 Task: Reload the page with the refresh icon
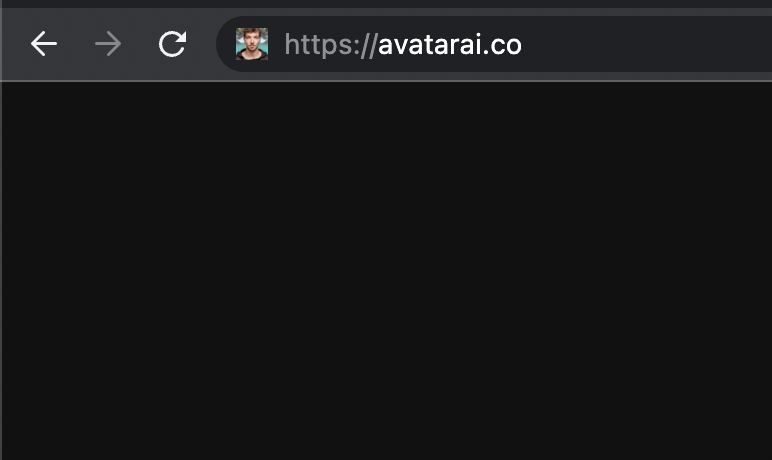click(x=172, y=44)
